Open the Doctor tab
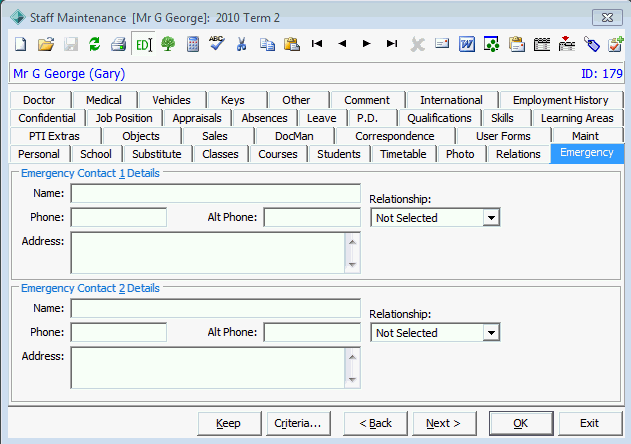Viewport: 631px width, 444px height. pyautogui.click(x=39, y=100)
